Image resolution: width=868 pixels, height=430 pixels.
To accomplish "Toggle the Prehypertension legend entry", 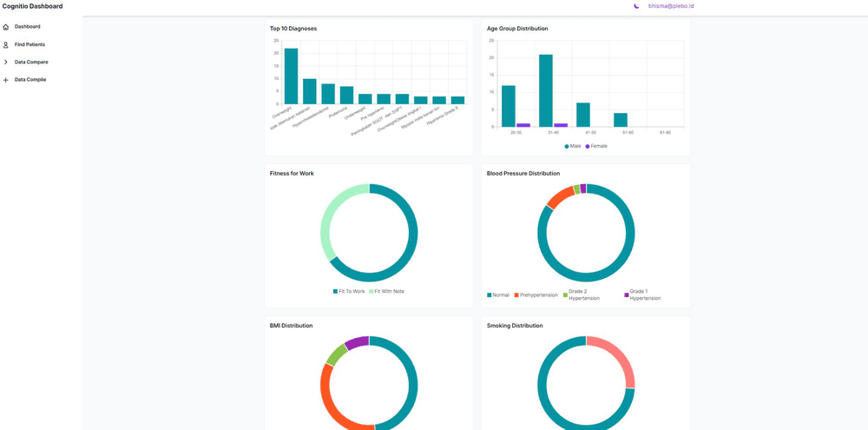I will tap(536, 294).
